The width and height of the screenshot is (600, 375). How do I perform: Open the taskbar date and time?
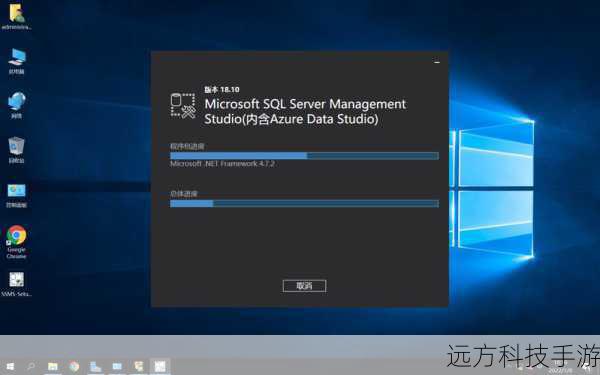pos(561,368)
